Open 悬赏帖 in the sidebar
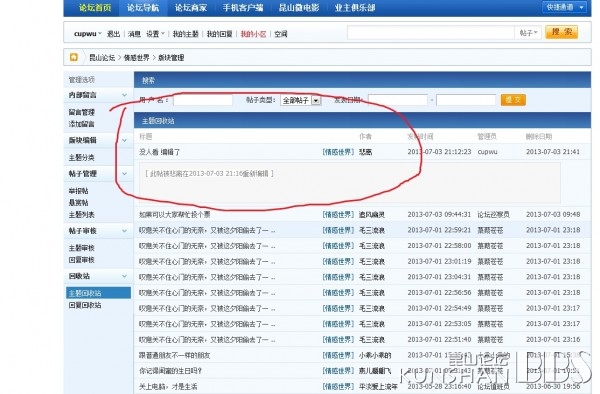Image resolution: width=600 pixels, height=394 pixels. click(78, 203)
